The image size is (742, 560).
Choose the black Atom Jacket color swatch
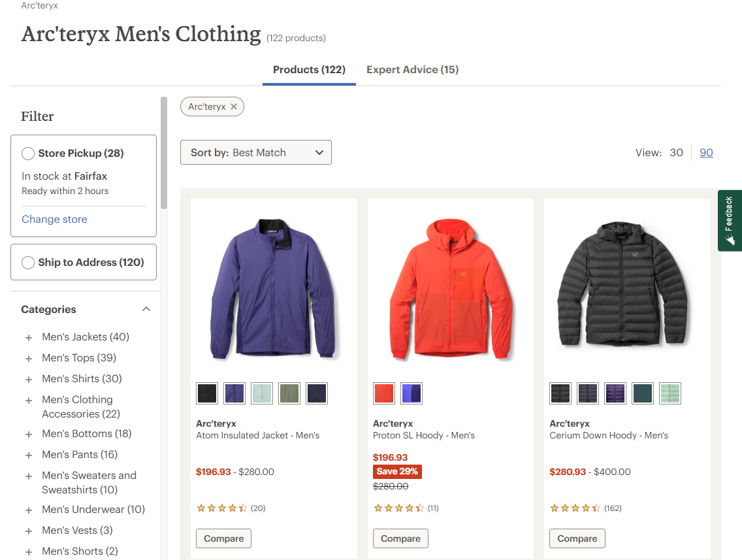[x=207, y=393]
